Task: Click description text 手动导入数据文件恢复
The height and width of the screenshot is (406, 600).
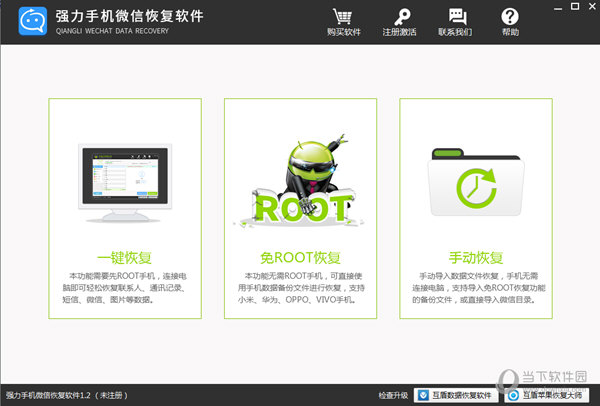Action: click(459, 276)
